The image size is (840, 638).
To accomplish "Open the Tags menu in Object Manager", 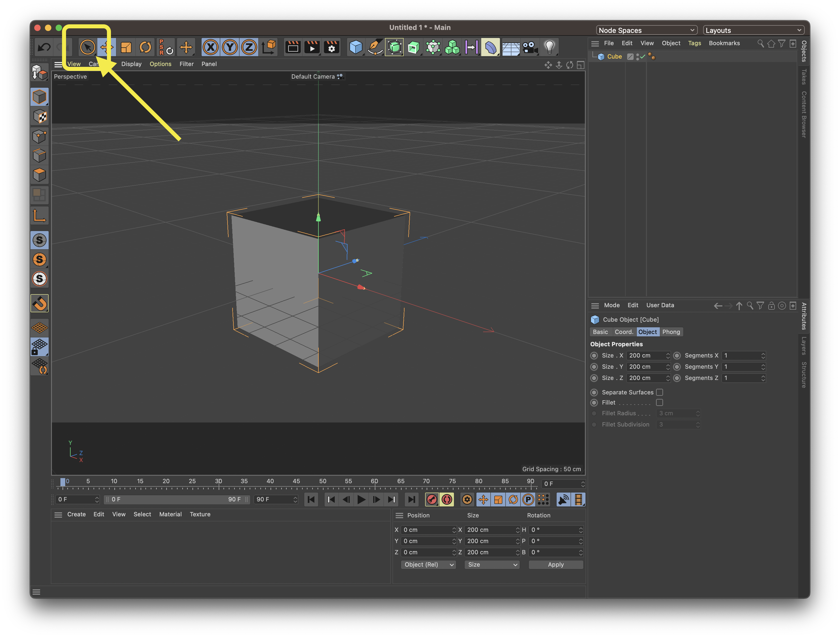I will (x=695, y=43).
